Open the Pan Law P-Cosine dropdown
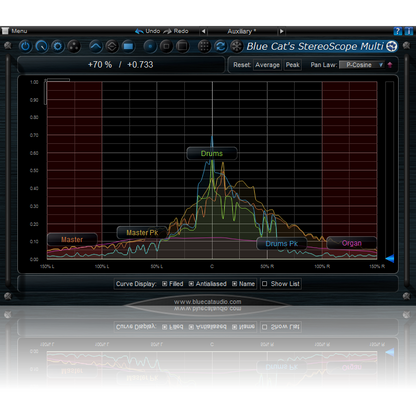 (x=362, y=65)
